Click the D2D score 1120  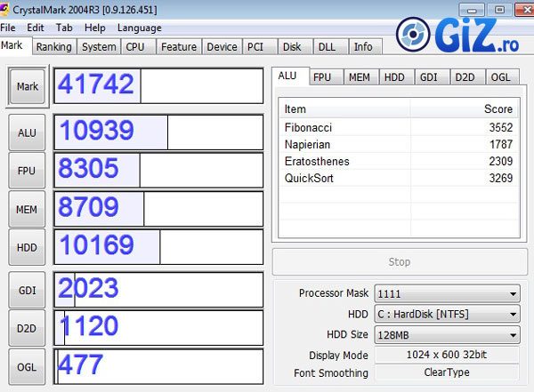[x=89, y=325]
